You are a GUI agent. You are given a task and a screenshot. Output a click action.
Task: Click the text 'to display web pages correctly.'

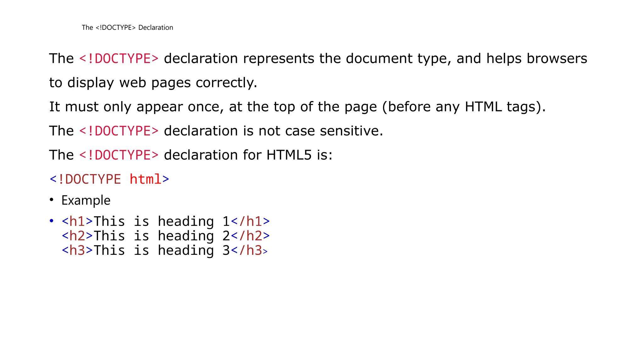coord(153,83)
